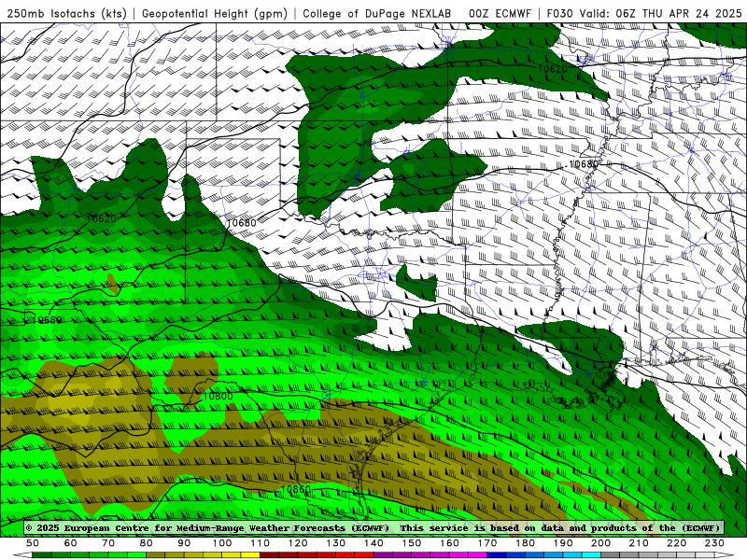747x560 pixels.
Task: Click the '70' value on the color scale
Action: click(x=108, y=543)
